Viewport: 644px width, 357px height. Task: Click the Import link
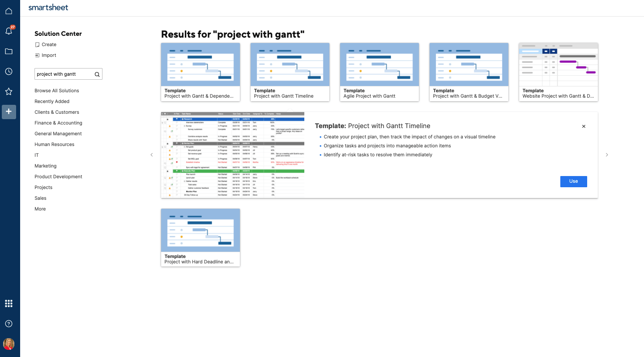click(x=49, y=55)
